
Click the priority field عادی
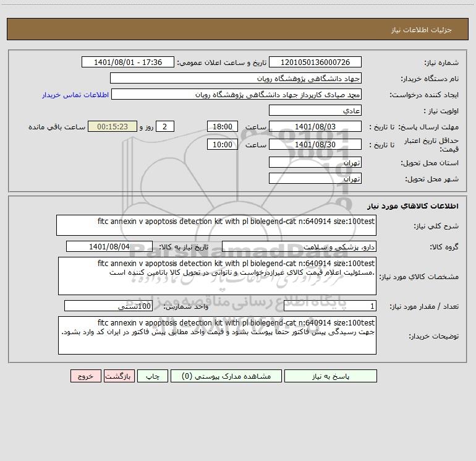(315, 110)
